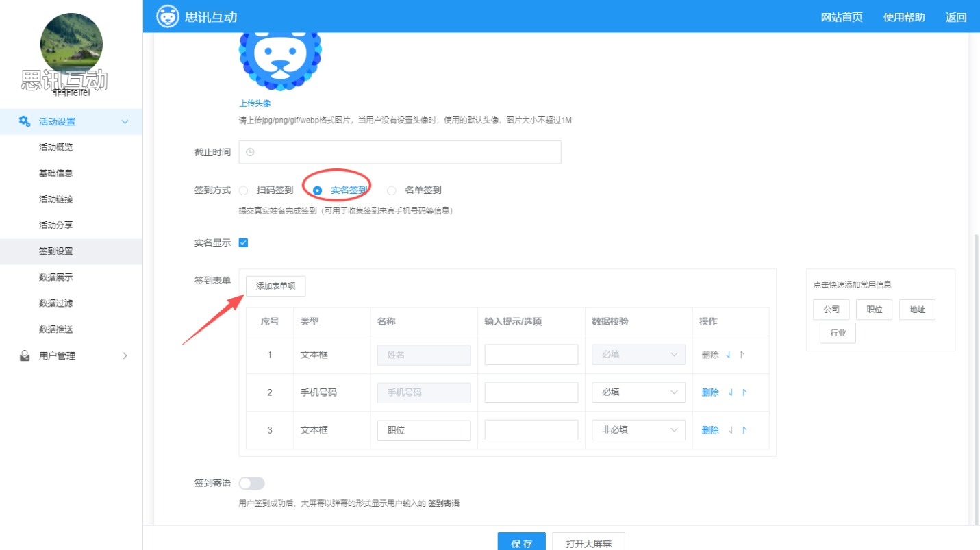Screen dimensions: 980x550
Task: Expand the 用户管理 sidebar section
Action: click(125, 355)
